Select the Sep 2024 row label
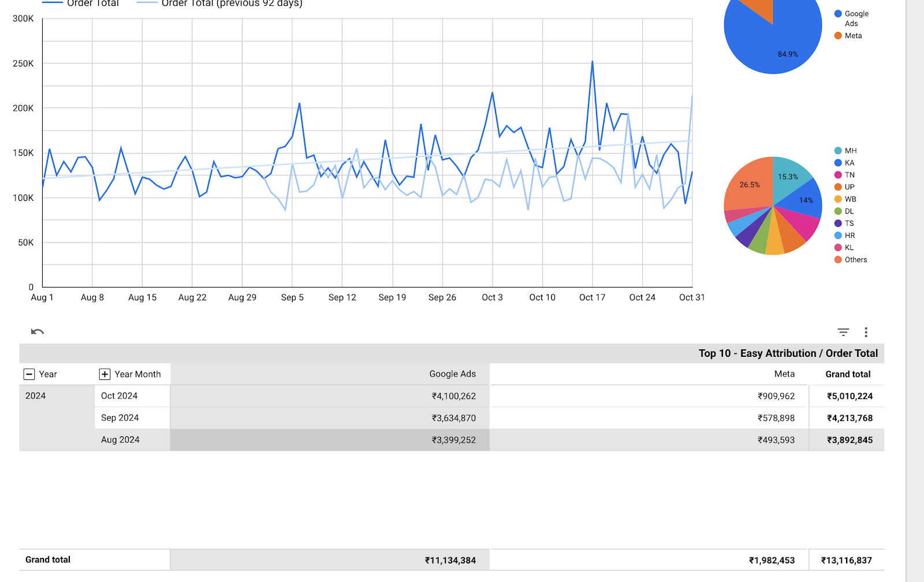 click(120, 418)
